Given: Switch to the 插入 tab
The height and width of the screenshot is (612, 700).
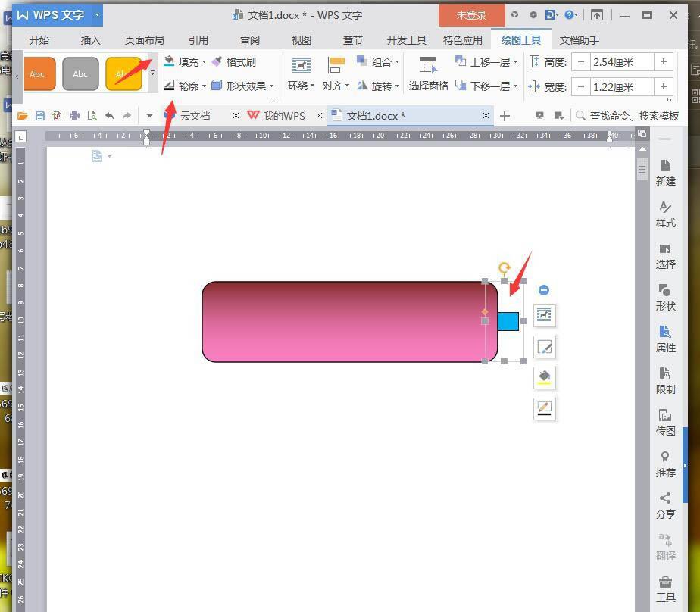Looking at the screenshot, I should click(90, 40).
